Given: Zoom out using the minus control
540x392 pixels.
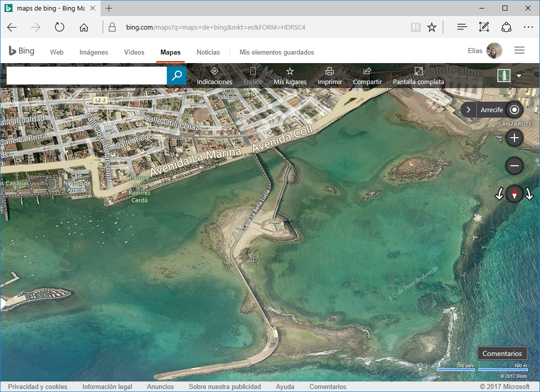Looking at the screenshot, I should point(514,166).
